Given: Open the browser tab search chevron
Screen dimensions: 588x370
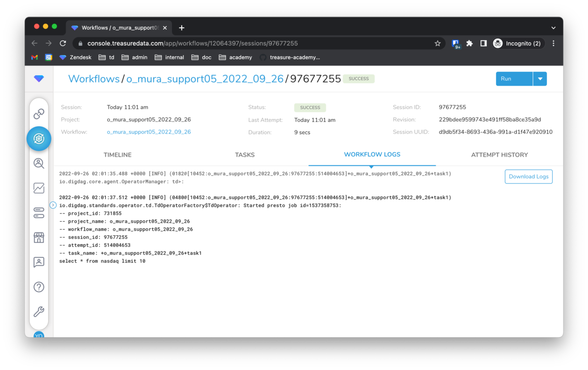Looking at the screenshot, I should pos(553,27).
